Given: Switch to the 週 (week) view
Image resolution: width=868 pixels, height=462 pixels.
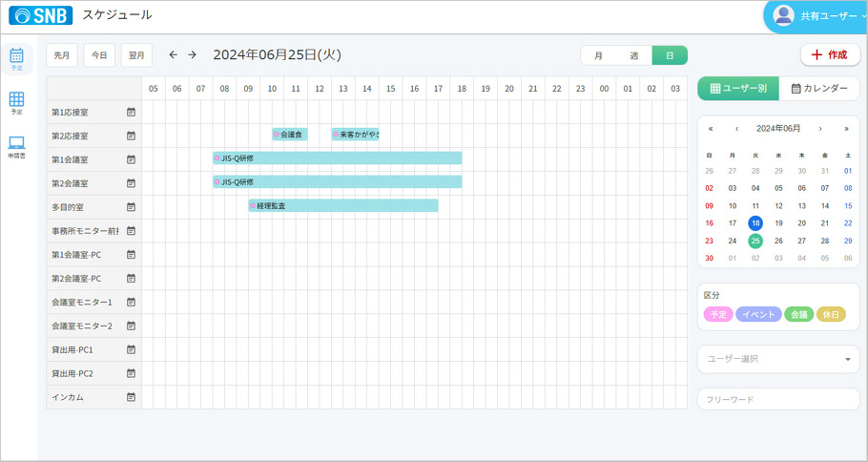Looking at the screenshot, I should tap(633, 55).
